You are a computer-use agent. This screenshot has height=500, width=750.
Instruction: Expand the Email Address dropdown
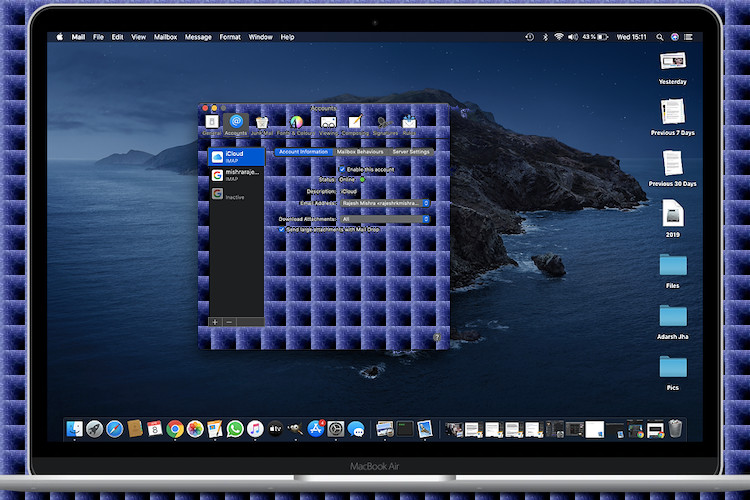pos(384,203)
